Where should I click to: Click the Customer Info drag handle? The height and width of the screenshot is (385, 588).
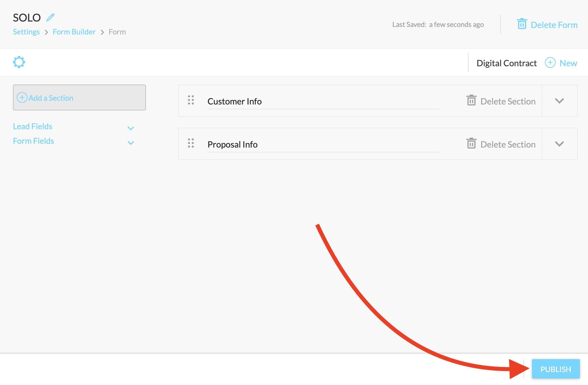coord(191,101)
